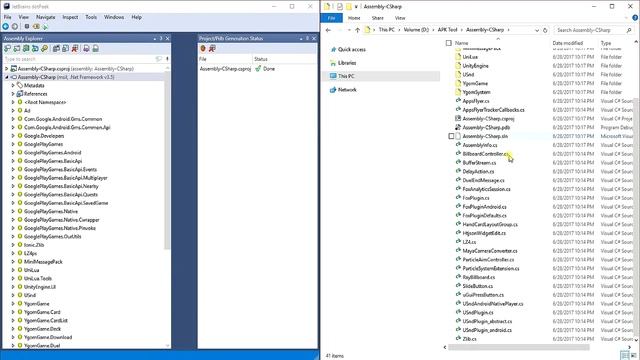Click the green arrow icon on dotPeek main toolbar
Screen dimensions: 640x360
point(45,27)
